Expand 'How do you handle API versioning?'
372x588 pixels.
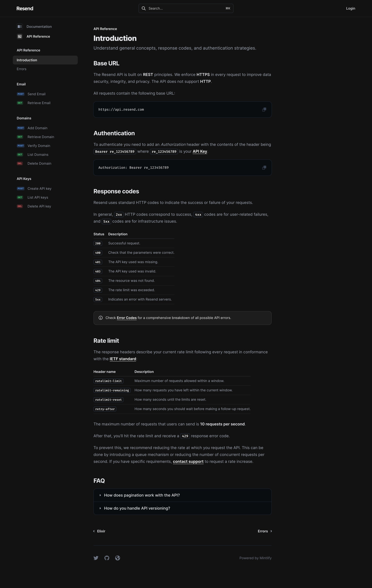[x=183, y=508]
